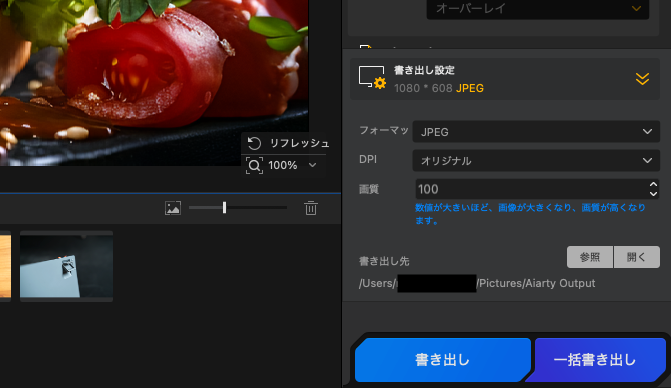Click the trash delete icon
671x388 pixels.
(311, 208)
